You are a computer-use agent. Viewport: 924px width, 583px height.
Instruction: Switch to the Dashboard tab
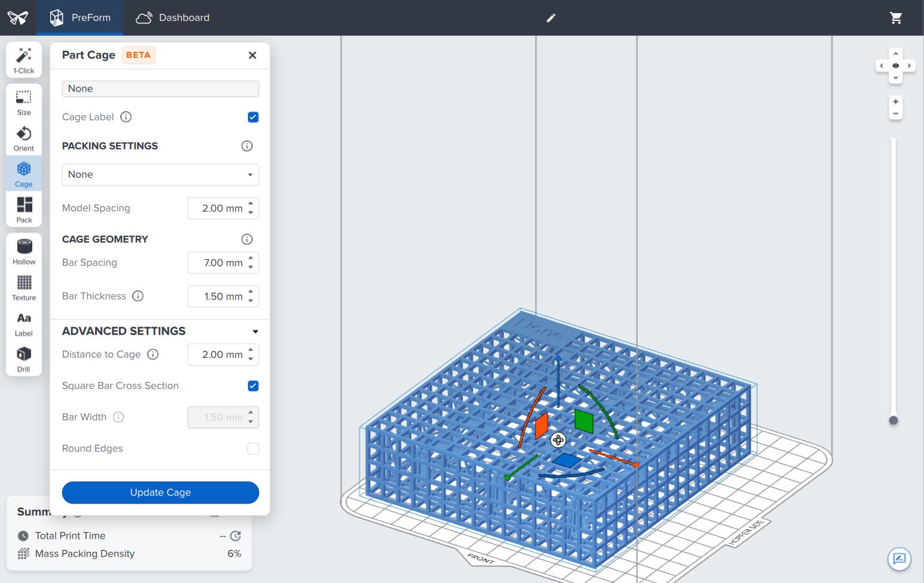(x=173, y=18)
